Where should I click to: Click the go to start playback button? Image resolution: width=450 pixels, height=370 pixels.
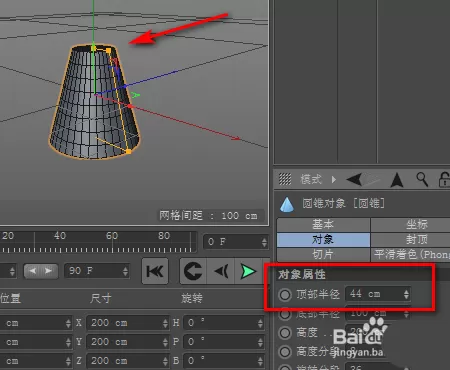[155, 271]
